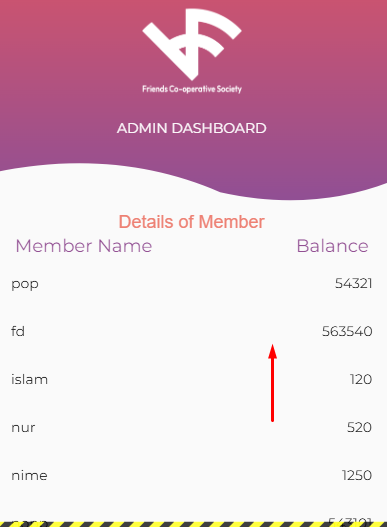Click the red upward arrow annotation
The width and height of the screenshot is (387, 527).
[272, 382]
